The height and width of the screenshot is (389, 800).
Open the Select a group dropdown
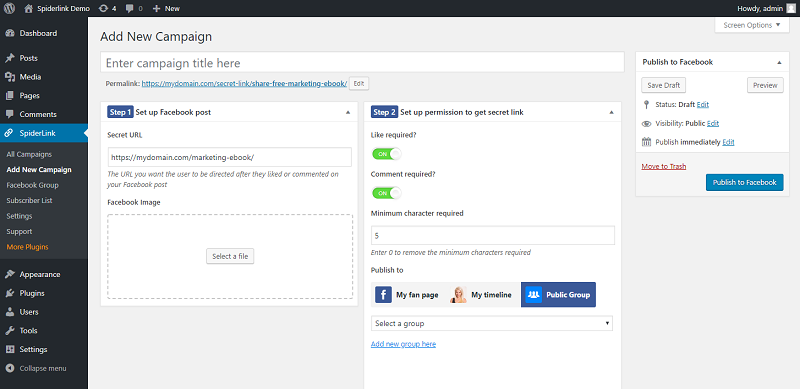(x=491, y=323)
